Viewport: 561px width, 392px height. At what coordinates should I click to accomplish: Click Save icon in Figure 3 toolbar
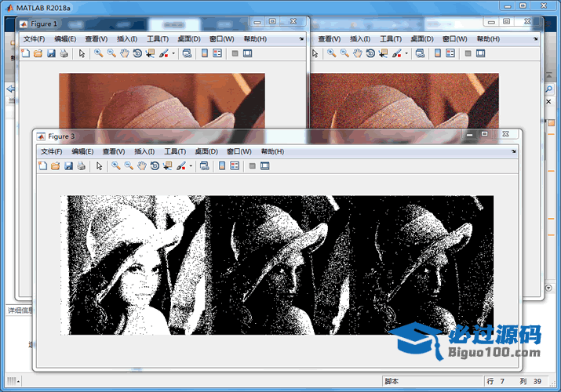click(68, 165)
